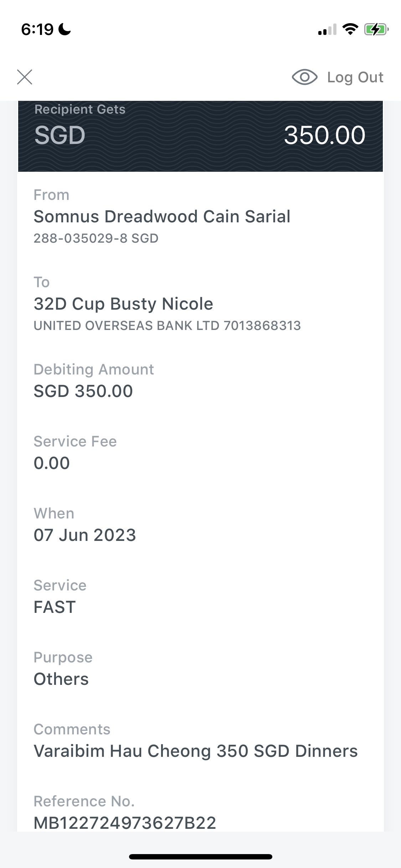Viewport: 401px width, 868px height.
Task: Close the transaction details with X icon
Action: [x=25, y=77]
